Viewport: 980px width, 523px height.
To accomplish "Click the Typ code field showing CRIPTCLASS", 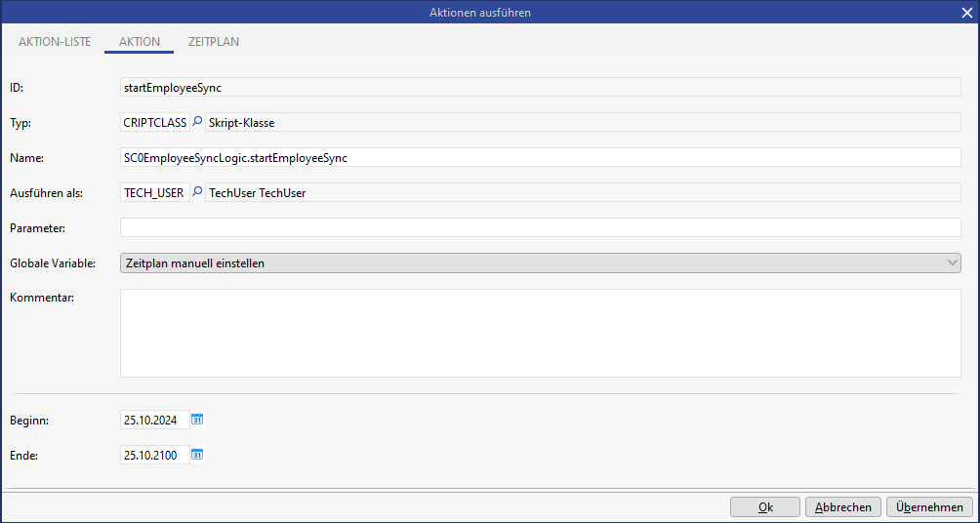I will pos(154,123).
